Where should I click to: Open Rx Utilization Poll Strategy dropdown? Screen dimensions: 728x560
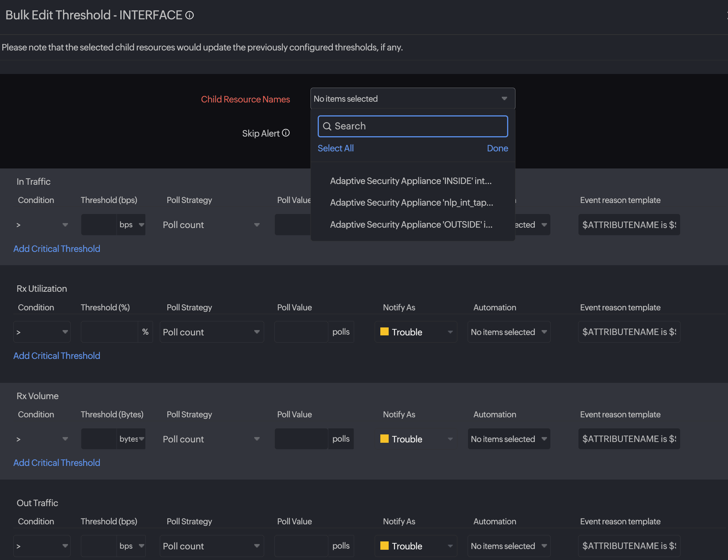pos(211,332)
